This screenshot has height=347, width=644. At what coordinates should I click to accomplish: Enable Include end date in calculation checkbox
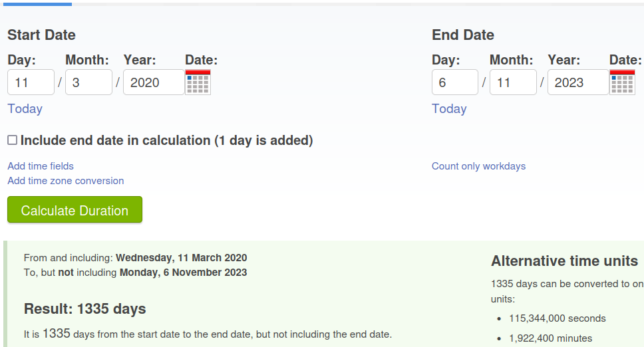tap(13, 140)
